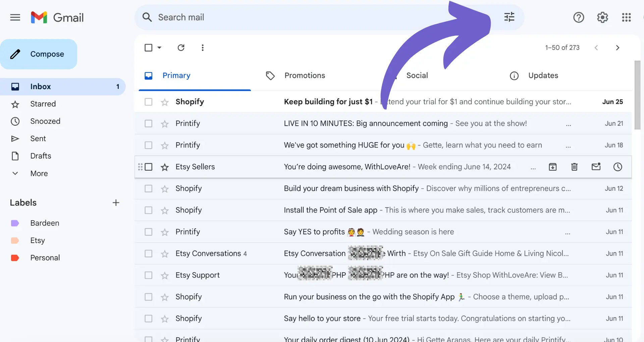Click the red Personal label color
This screenshot has width=644, height=342.
coord(15,258)
